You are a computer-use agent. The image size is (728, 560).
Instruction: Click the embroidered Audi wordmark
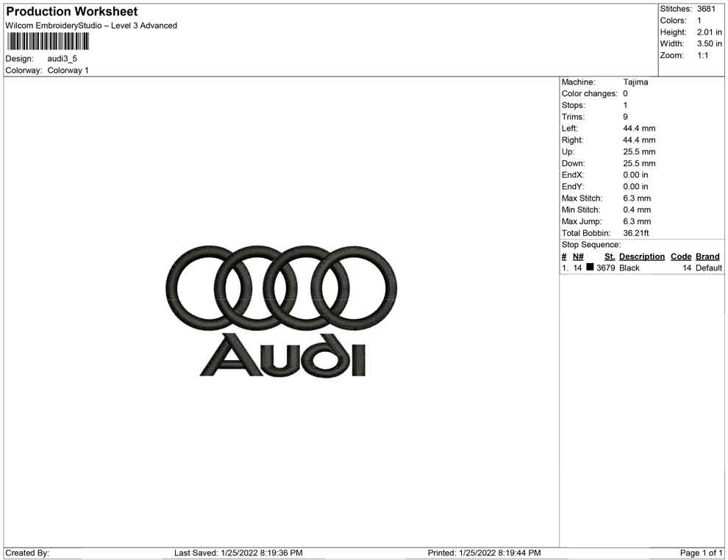tap(283, 355)
